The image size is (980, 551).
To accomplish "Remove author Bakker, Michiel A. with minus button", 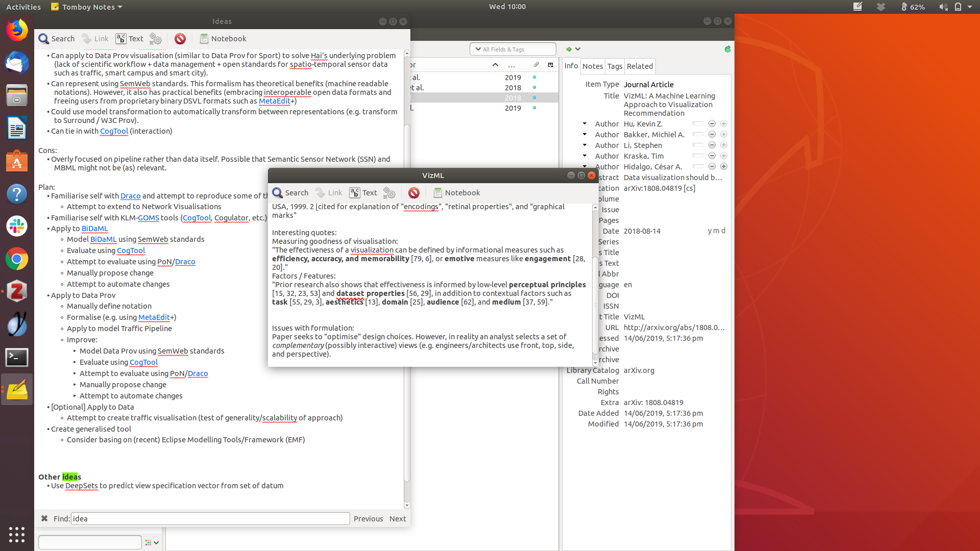I will click(x=712, y=135).
